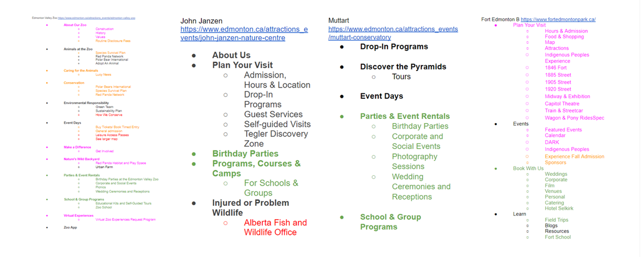Select 'Buy Tickets/ Book Timed Entry' item
Image resolution: width=644 pixels, height=257 pixels.
click(117, 127)
